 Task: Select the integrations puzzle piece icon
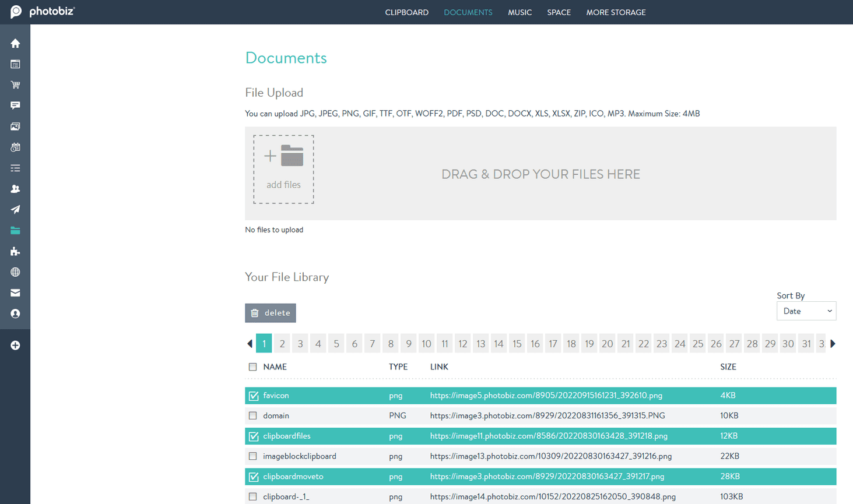click(x=15, y=251)
